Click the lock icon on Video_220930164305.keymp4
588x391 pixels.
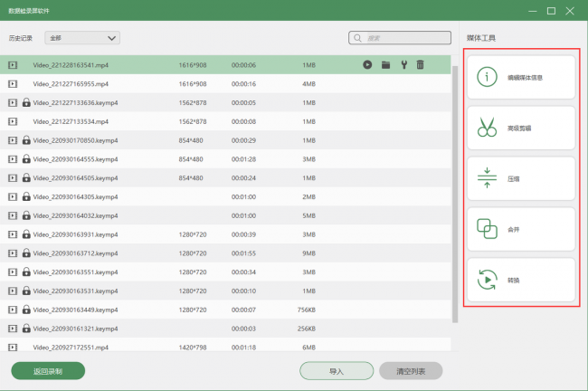26,196
